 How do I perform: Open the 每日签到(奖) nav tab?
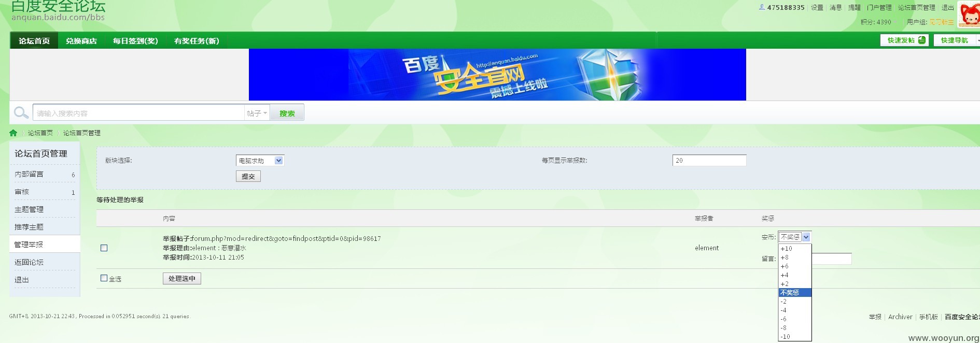point(135,41)
